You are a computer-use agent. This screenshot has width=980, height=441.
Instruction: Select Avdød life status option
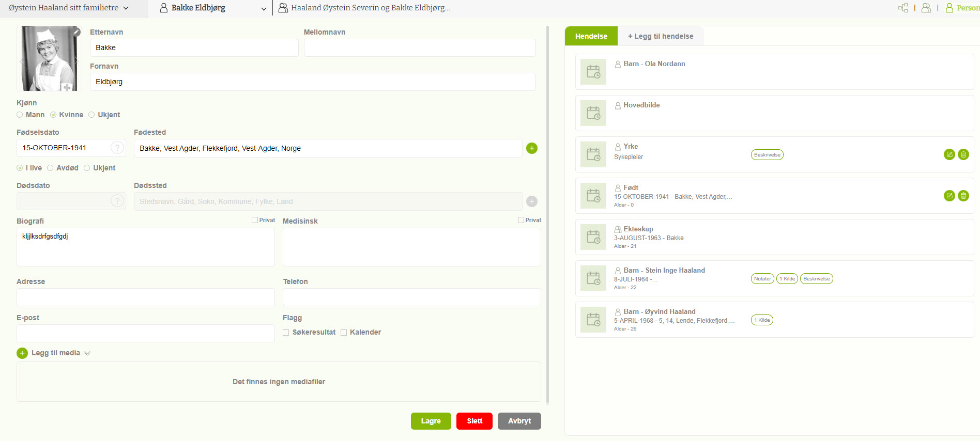[x=50, y=168]
